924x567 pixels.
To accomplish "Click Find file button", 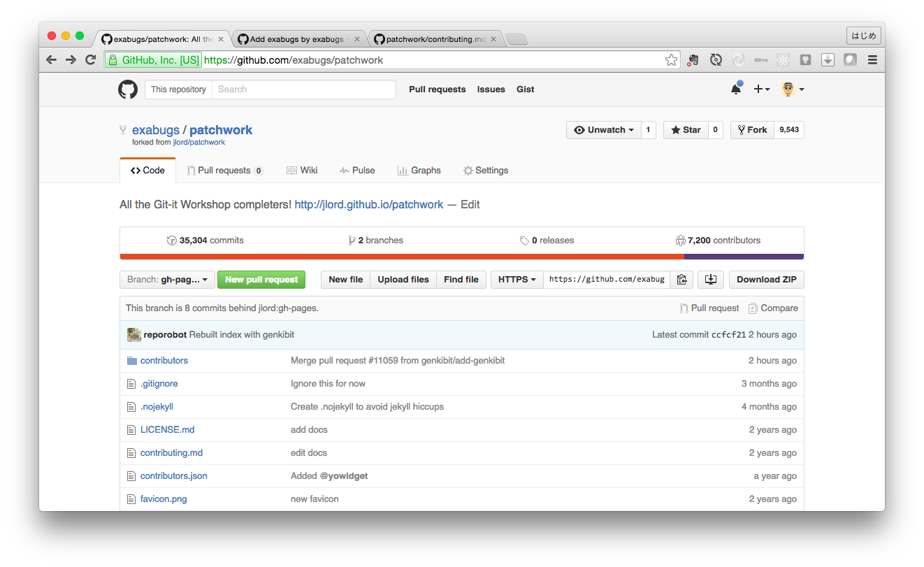I will (x=461, y=280).
